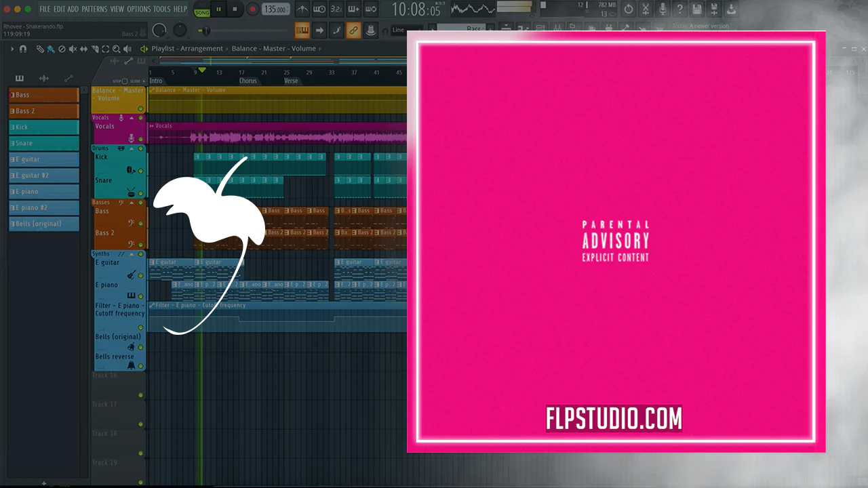Click the export/render download icon

730,9
